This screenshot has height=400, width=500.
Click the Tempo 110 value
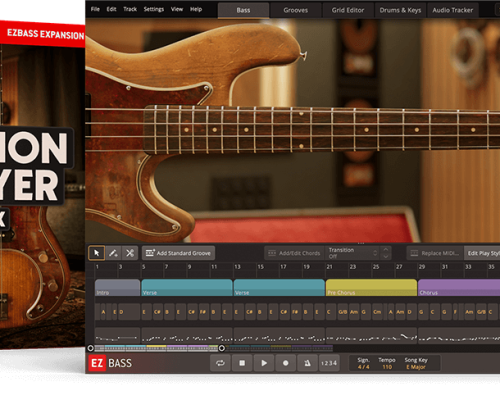point(387,367)
